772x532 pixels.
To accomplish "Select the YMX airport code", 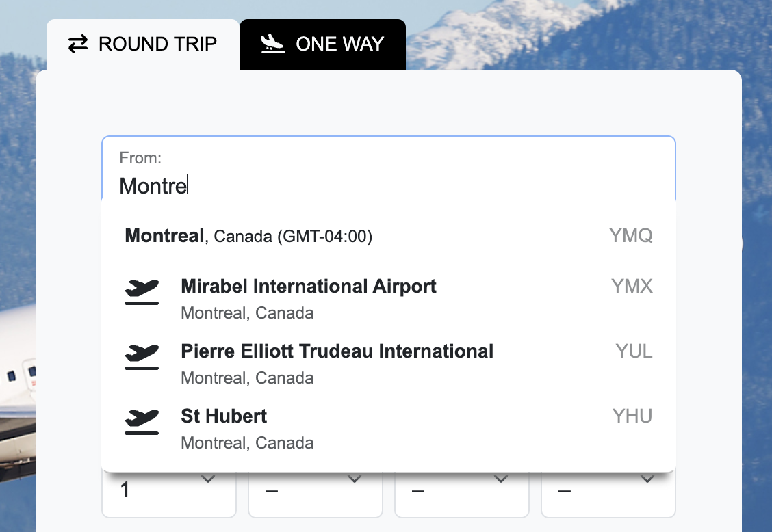I will (631, 286).
